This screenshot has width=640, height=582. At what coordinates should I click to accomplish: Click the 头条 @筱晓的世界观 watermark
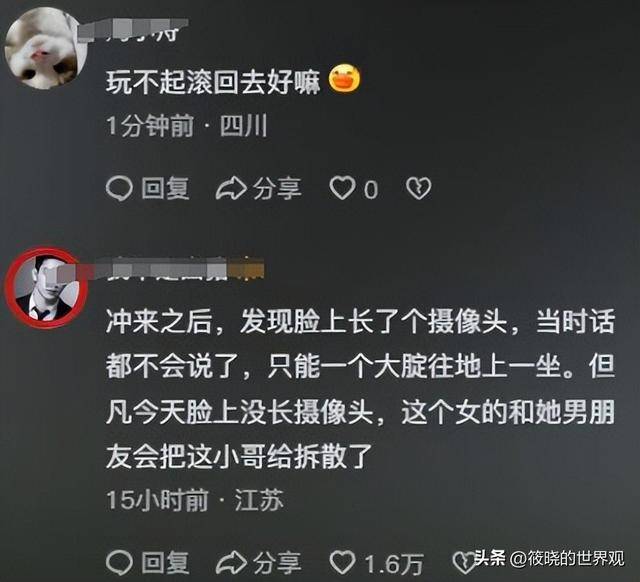pos(549,558)
